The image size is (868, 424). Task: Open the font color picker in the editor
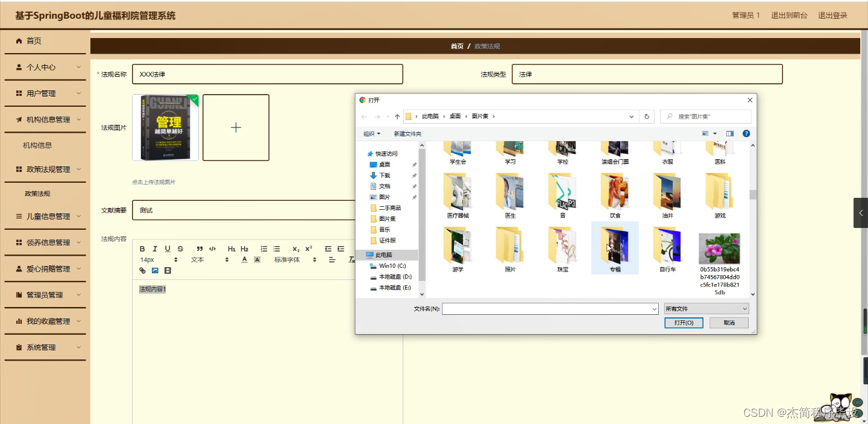244,259
